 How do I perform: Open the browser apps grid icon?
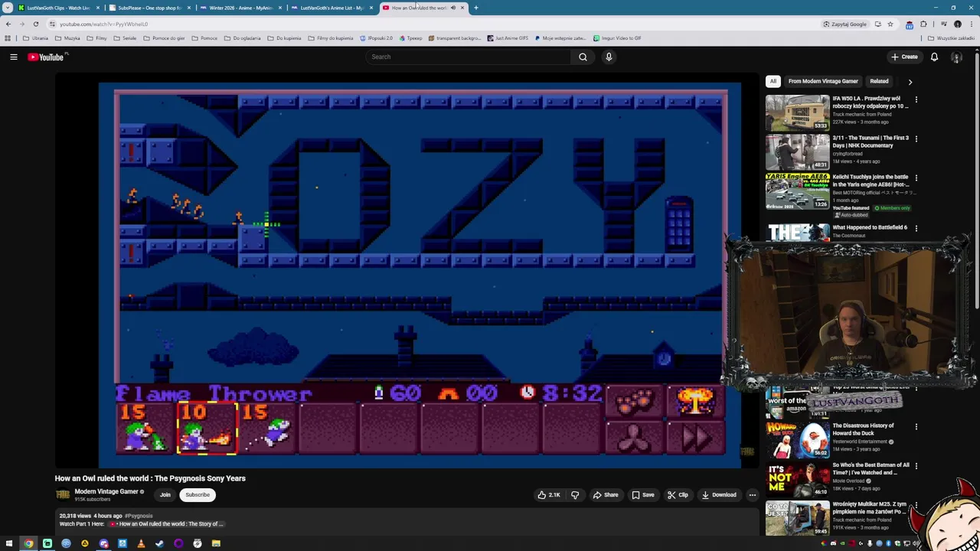[x=8, y=37]
